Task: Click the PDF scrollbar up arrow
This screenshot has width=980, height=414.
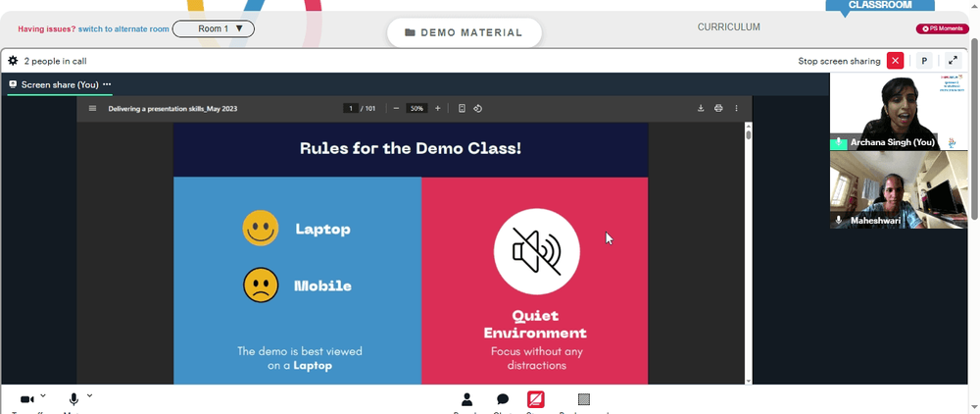Action: 748,125
